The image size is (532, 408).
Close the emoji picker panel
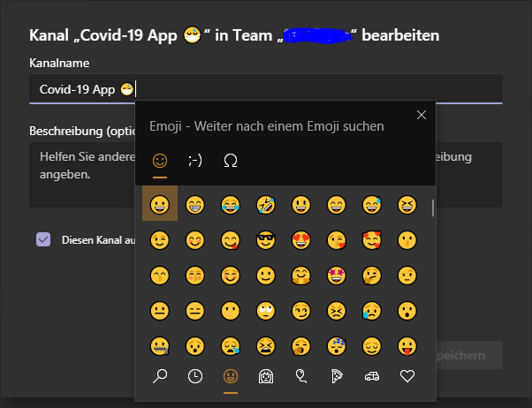point(422,115)
